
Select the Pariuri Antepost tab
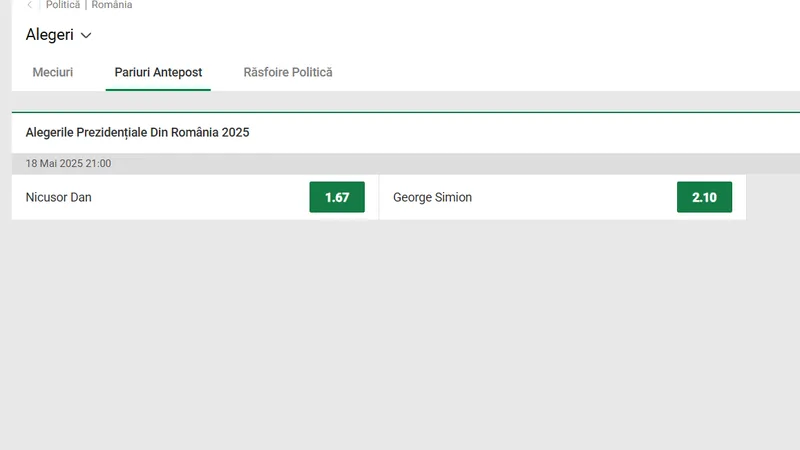(158, 72)
